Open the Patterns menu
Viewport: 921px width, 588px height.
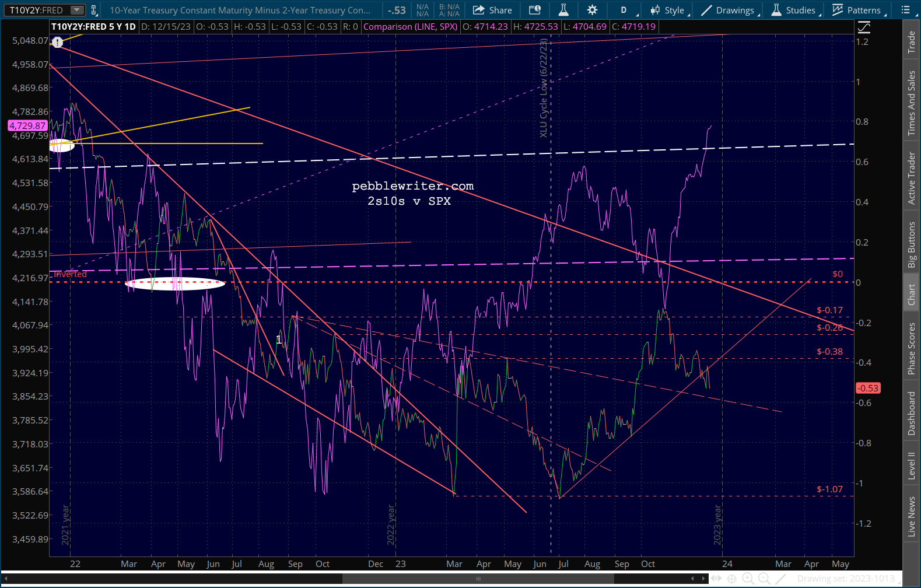[857, 10]
